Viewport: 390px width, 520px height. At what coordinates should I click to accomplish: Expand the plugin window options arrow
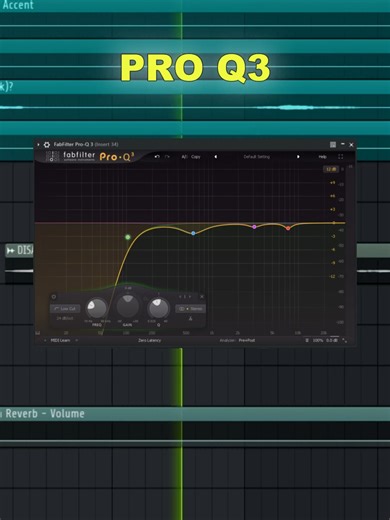pyautogui.click(x=38, y=144)
